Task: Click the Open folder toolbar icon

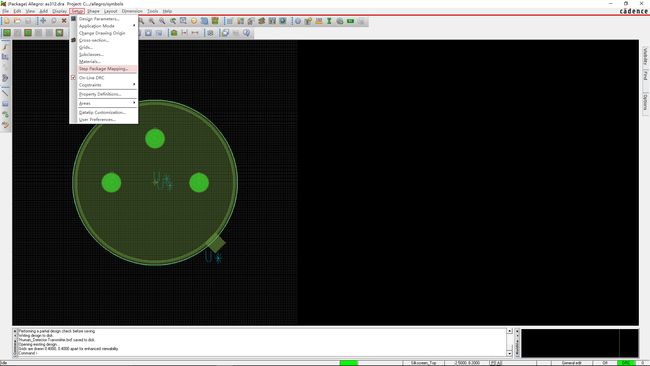Action: click(17, 21)
